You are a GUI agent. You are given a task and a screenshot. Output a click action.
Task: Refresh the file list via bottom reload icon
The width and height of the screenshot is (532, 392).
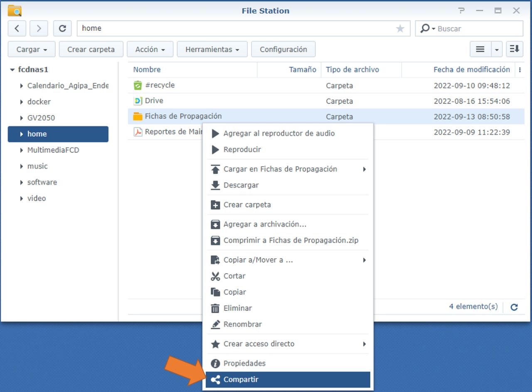pyautogui.click(x=514, y=307)
